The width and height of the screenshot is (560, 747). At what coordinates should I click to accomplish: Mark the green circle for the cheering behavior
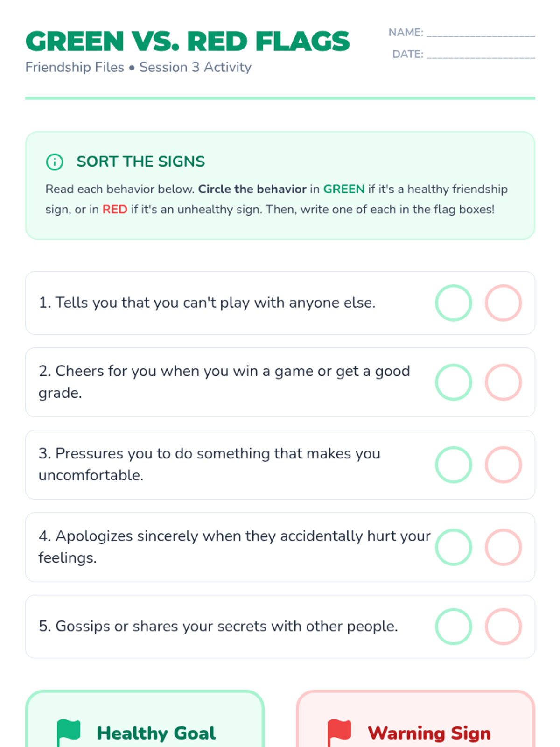[x=453, y=382]
